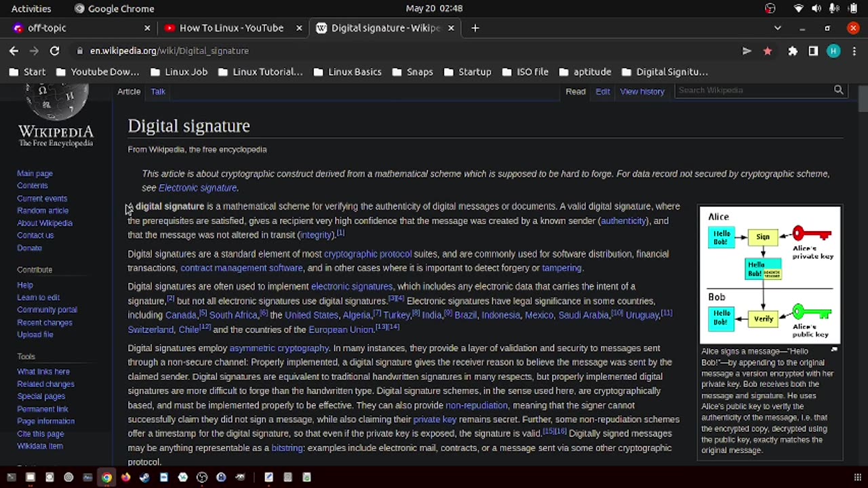The height and width of the screenshot is (488, 868).
Task: Open the system monitor icon in dock
Action: point(87,477)
